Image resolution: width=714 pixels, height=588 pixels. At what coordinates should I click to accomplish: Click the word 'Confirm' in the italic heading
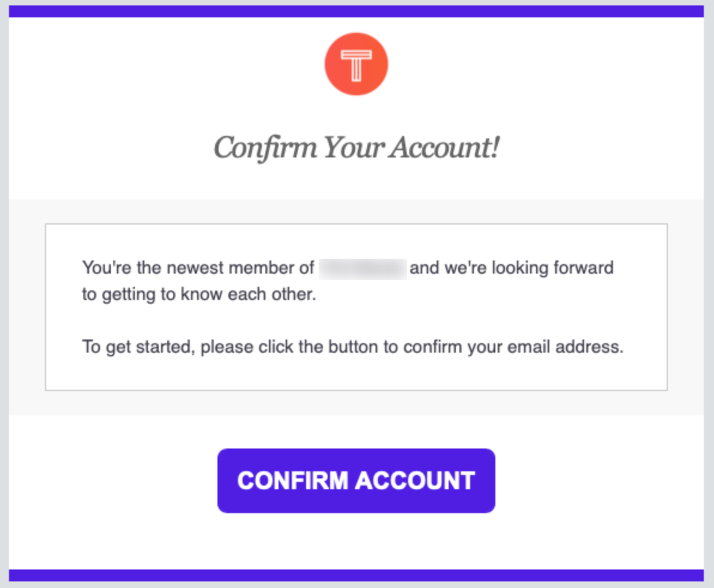click(x=265, y=148)
